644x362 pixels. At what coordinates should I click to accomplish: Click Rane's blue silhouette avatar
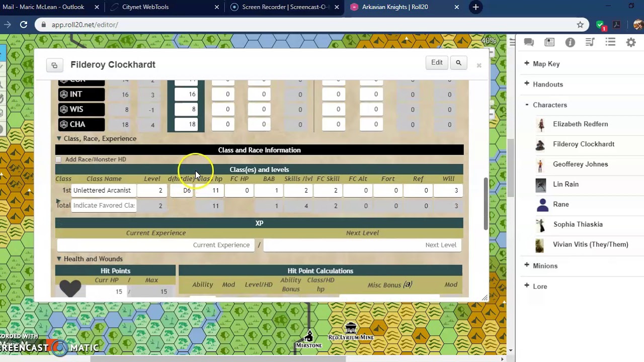pyautogui.click(x=542, y=205)
